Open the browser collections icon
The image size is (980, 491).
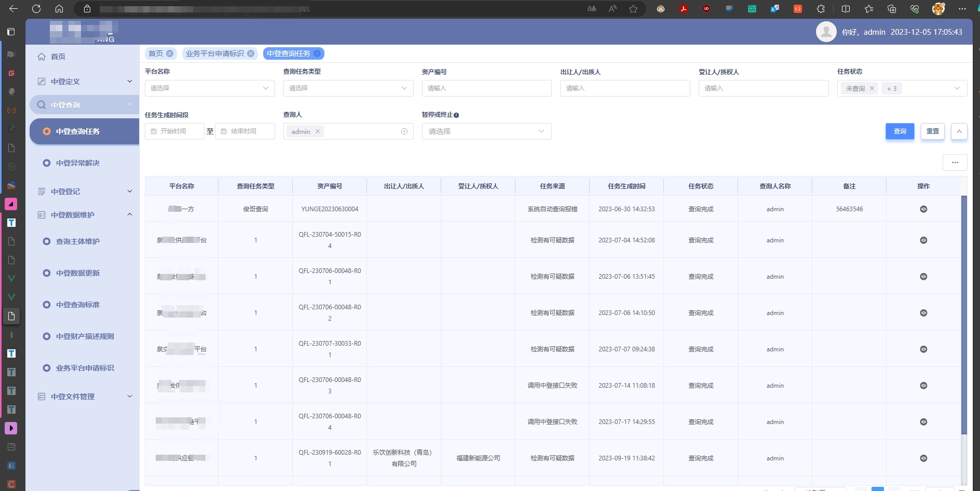(x=892, y=8)
